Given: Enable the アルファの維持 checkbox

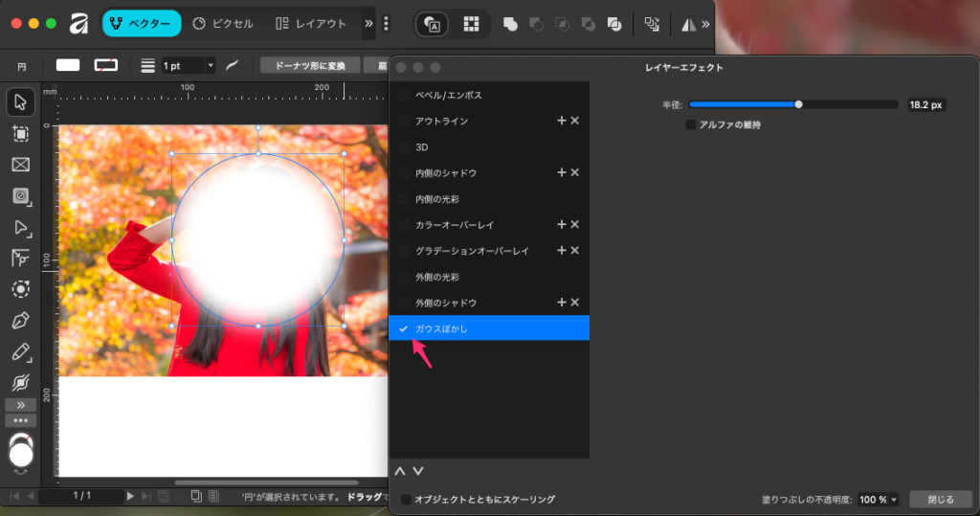Looking at the screenshot, I should 691,124.
